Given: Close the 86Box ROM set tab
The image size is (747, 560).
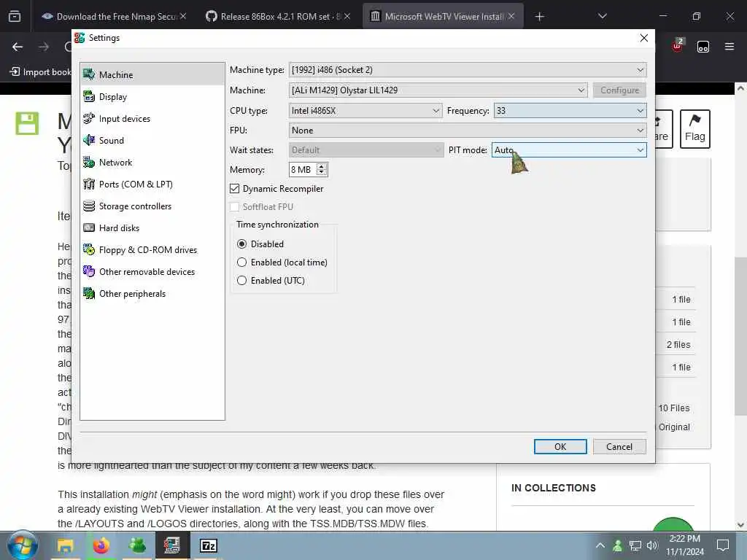Looking at the screenshot, I should (347, 16).
